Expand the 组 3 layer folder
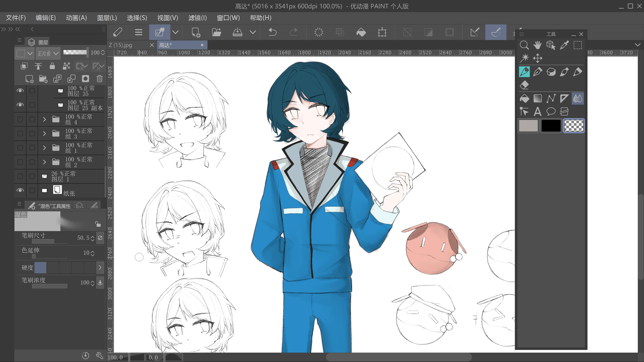Image resolution: width=644 pixels, height=362 pixels. tap(44, 133)
